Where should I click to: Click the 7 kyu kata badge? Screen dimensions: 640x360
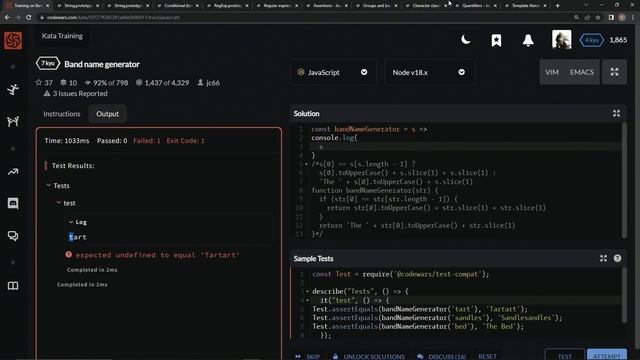pyautogui.click(x=48, y=64)
